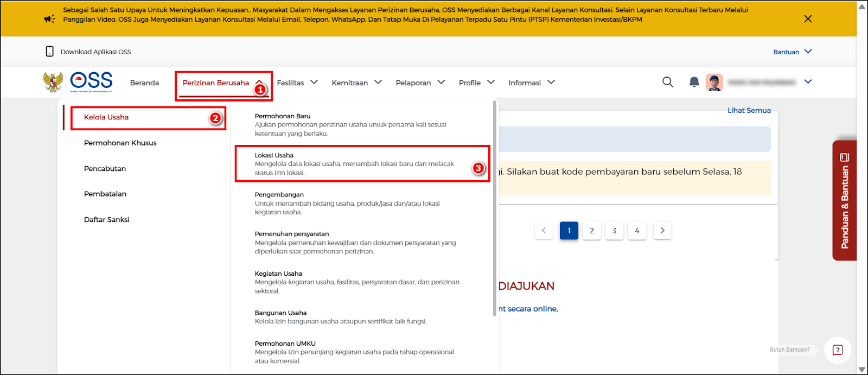Dismiss the yellow announcement banner

click(x=808, y=19)
